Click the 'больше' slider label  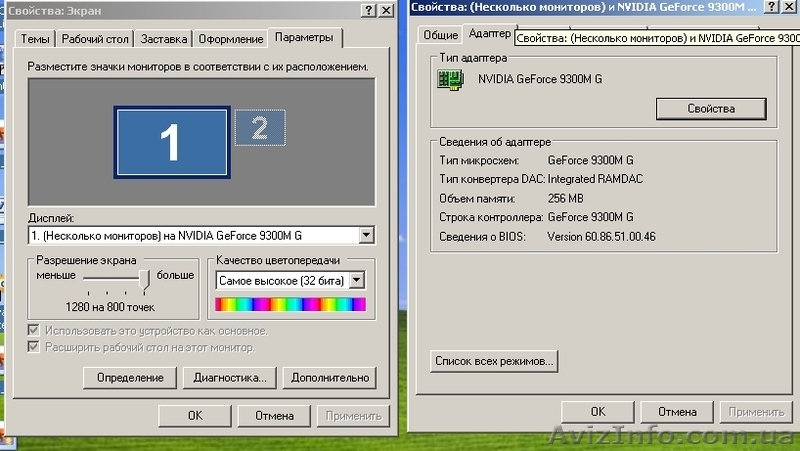[x=176, y=275]
